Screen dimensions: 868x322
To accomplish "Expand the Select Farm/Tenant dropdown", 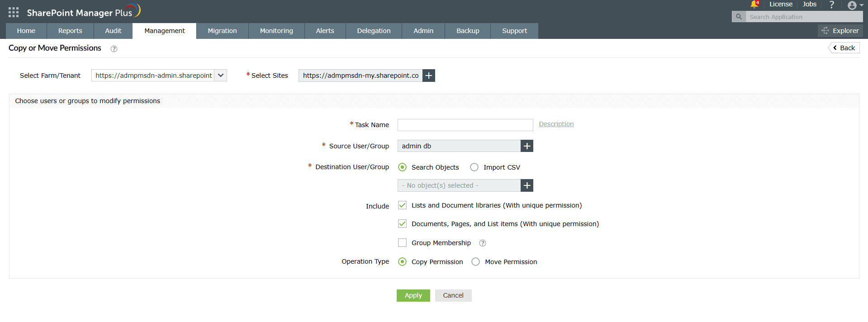I will [221, 76].
